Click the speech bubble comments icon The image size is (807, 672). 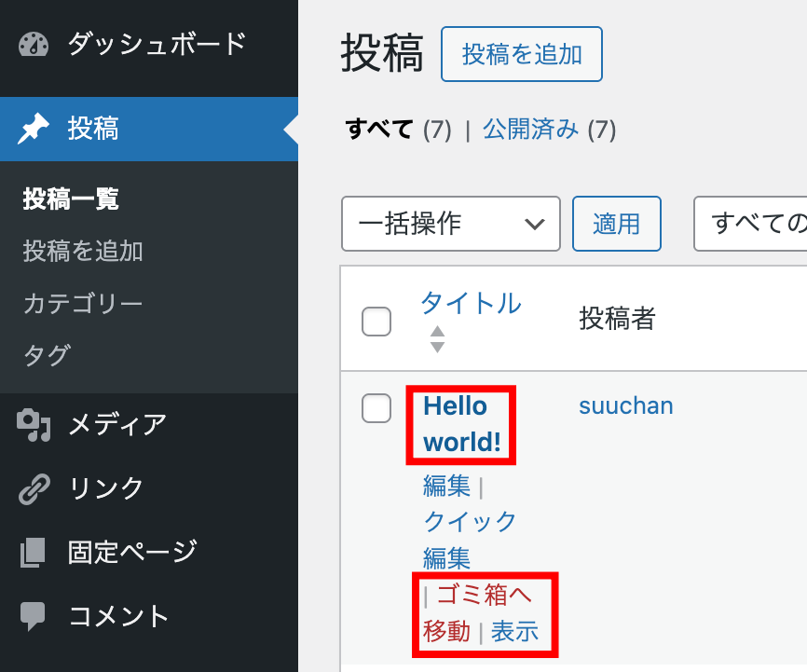pyautogui.click(x=34, y=615)
